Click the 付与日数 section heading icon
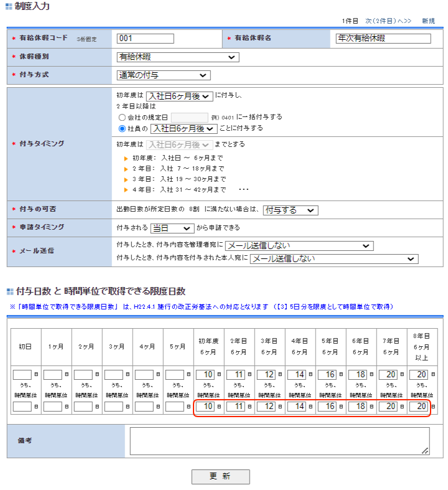The width and height of the screenshot is (448, 490). [11, 291]
